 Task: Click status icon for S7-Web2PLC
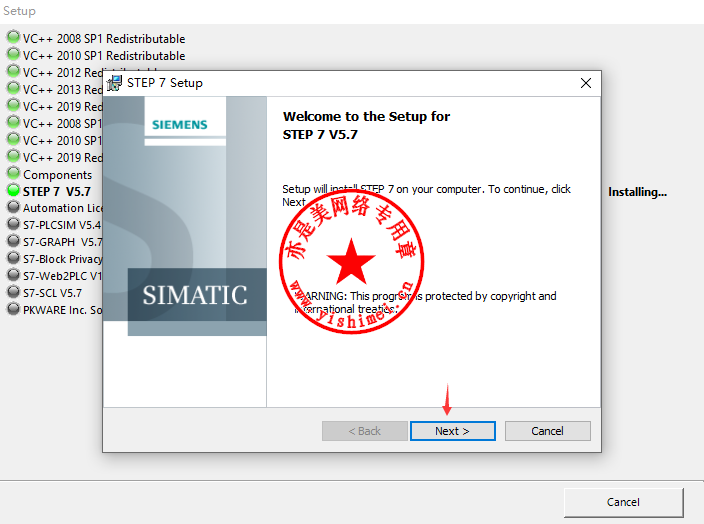click(13, 275)
